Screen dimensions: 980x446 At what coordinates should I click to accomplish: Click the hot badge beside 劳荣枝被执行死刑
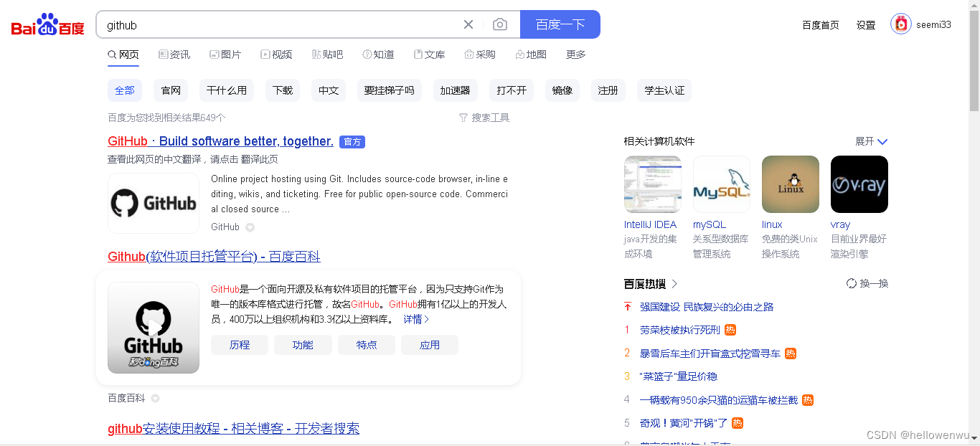[730, 330]
